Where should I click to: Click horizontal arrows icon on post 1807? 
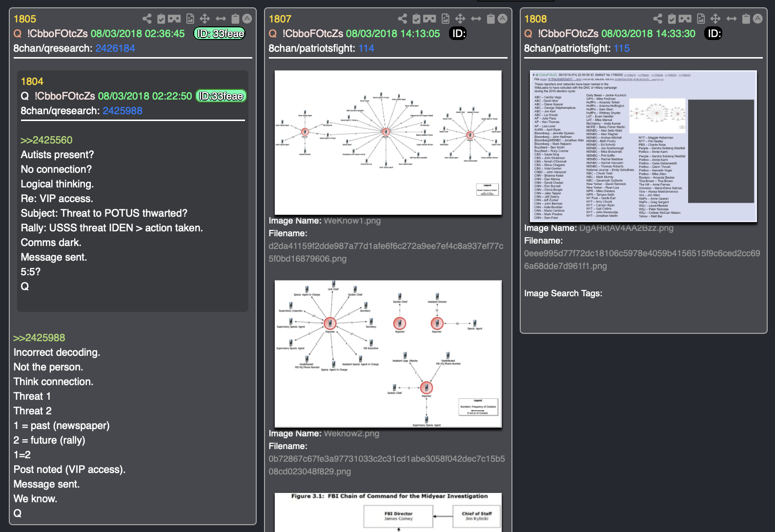pyautogui.click(x=476, y=19)
